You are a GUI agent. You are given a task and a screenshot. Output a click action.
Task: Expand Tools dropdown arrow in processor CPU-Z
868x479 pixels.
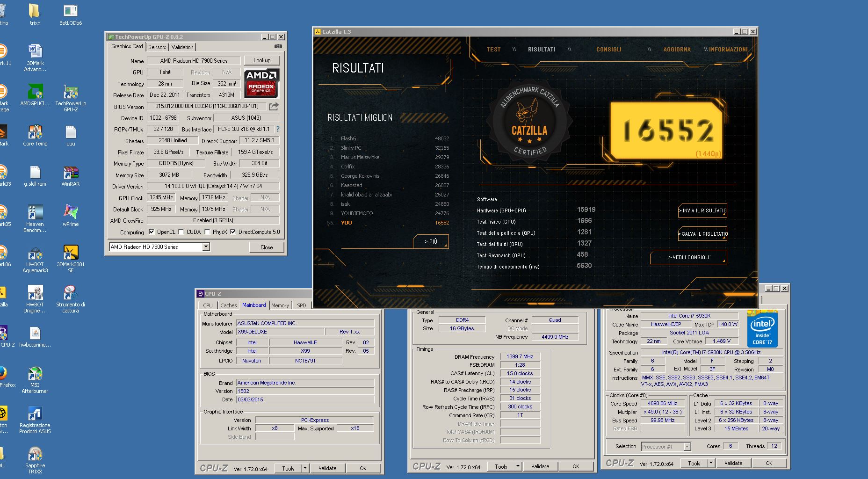point(711,463)
